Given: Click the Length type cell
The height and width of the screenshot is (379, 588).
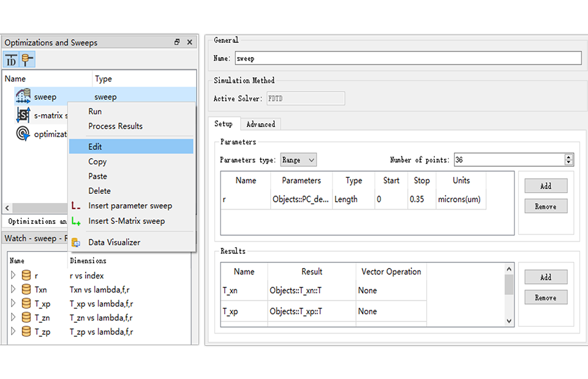Looking at the screenshot, I should coord(353,199).
